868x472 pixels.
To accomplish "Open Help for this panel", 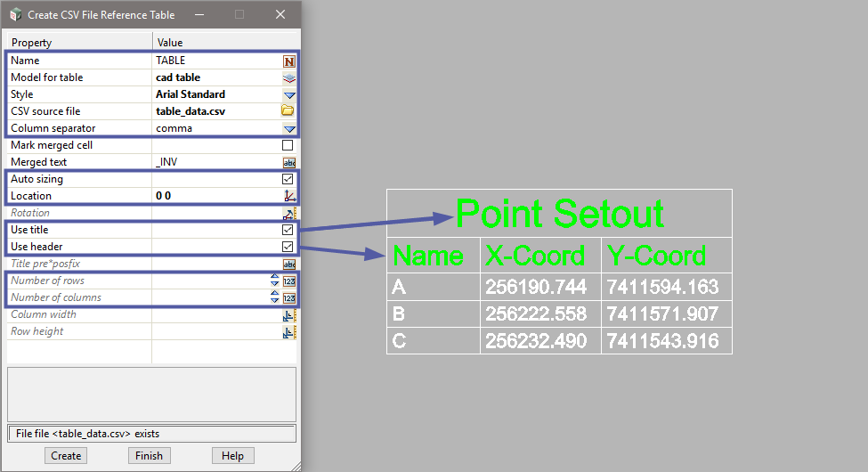I will (x=232, y=455).
